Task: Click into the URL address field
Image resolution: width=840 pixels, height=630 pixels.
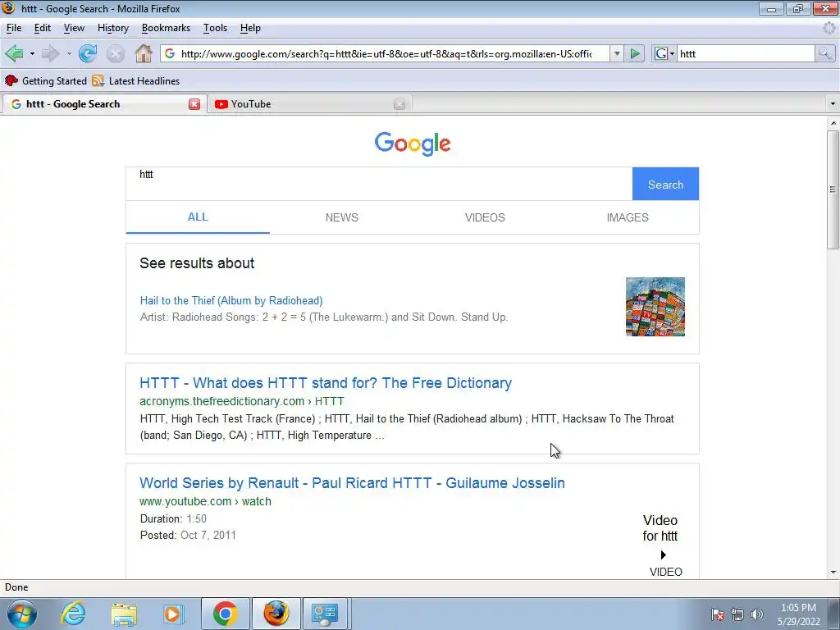Action: (386, 53)
